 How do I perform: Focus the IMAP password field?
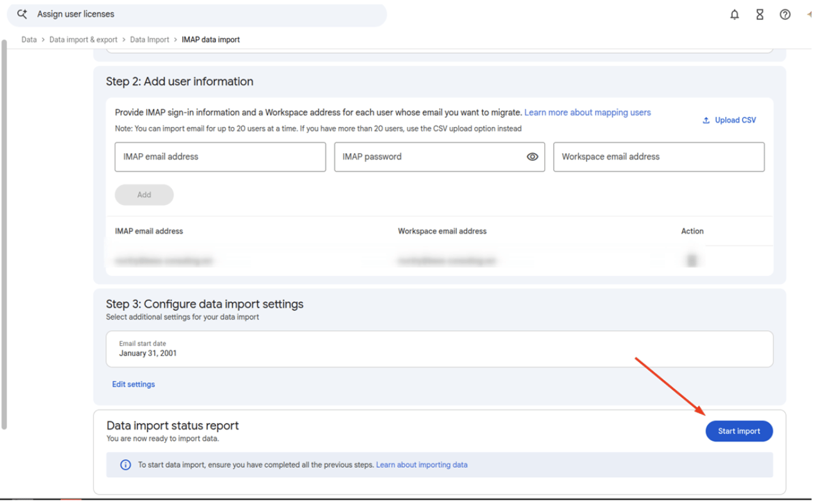point(439,157)
